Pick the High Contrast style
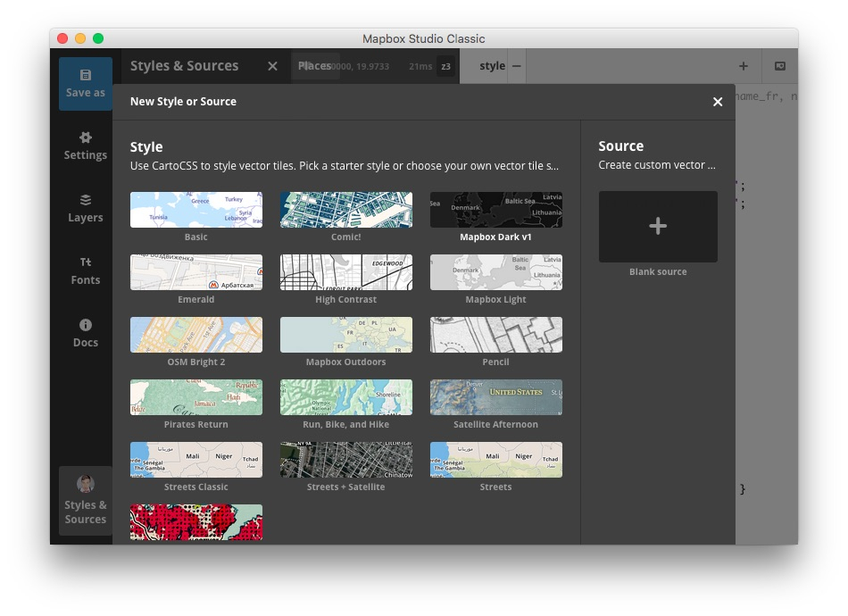The width and height of the screenshot is (848, 616). coord(345,272)
